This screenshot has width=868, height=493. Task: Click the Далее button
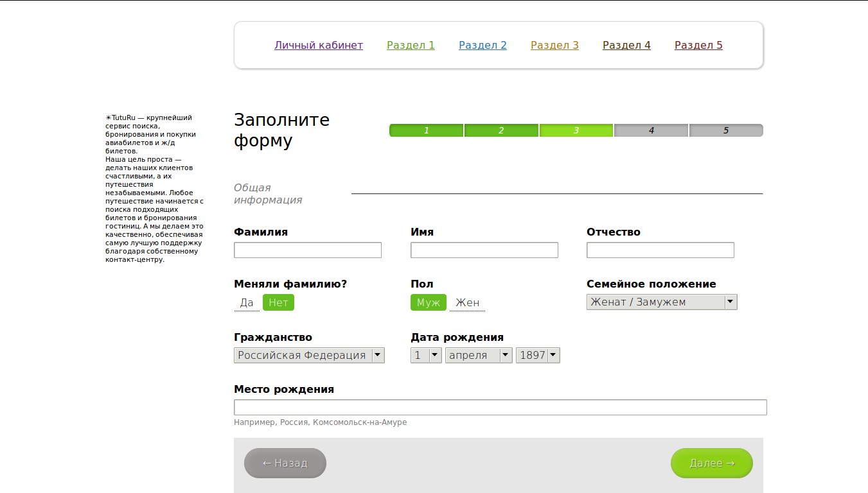pos(712,463)
